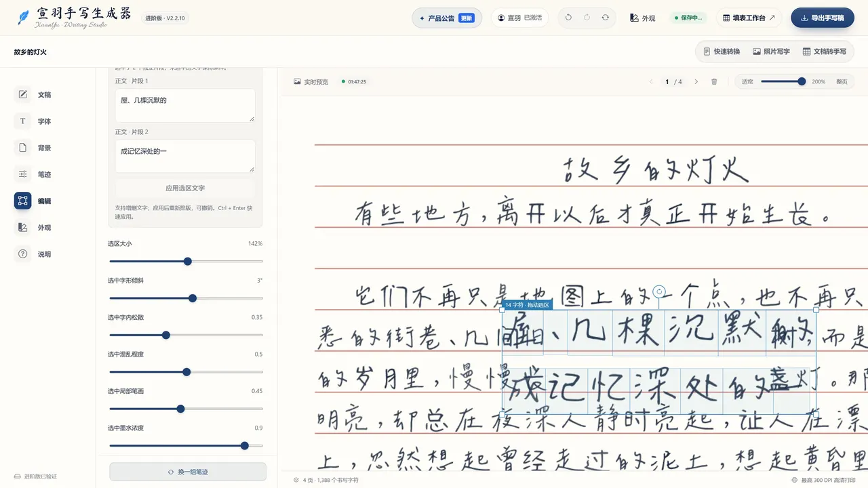Click 外观 in the top toolbar
Viewport: 868px width, 488px height.
pyautogui.click(x=642, y=18)
